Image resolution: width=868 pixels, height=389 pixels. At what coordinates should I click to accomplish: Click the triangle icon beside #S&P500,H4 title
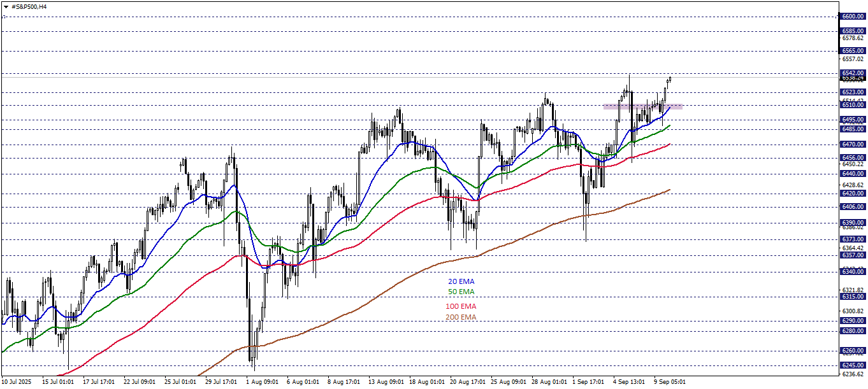coord(5,6)
